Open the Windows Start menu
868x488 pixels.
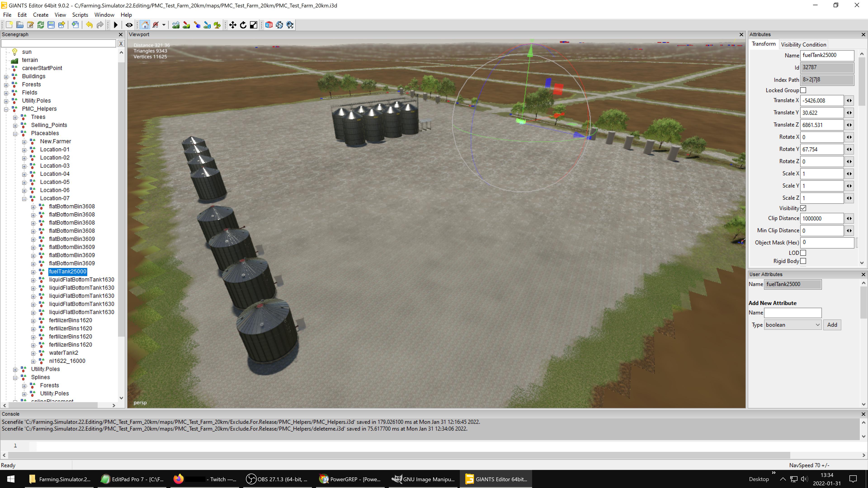[10, 479]
